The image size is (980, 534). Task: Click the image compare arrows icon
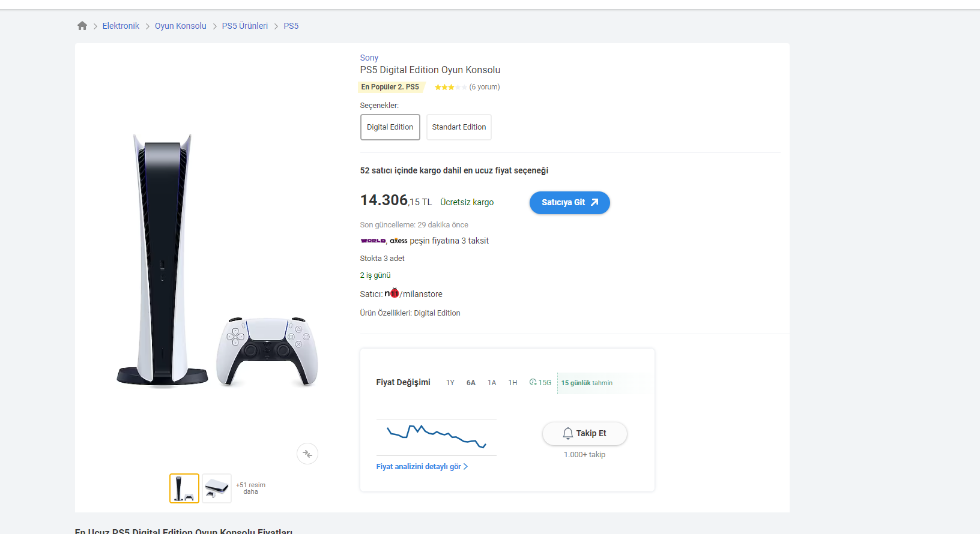(x=307, y=454)
